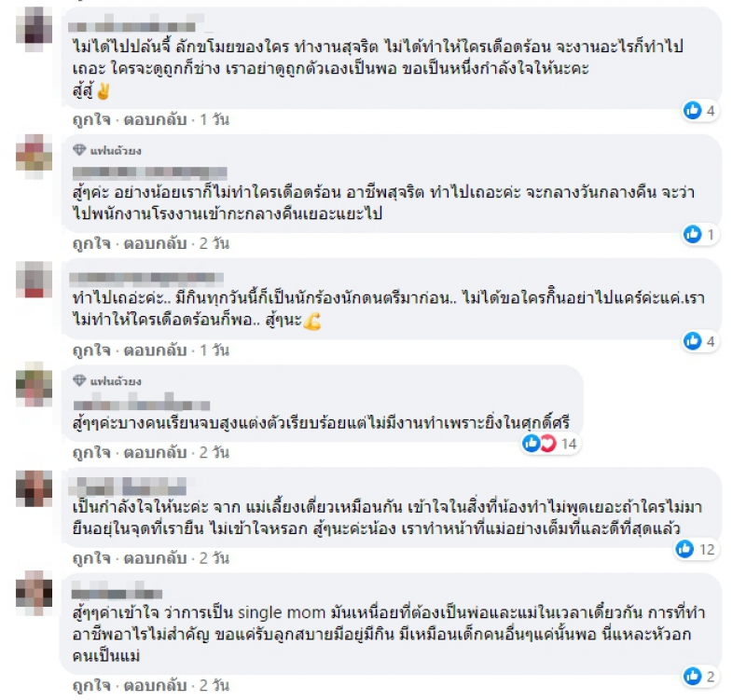Click ตอบกลับ under the 14-reaction comment
Screen dimensions: 746x700
click(x=155, y=452)
